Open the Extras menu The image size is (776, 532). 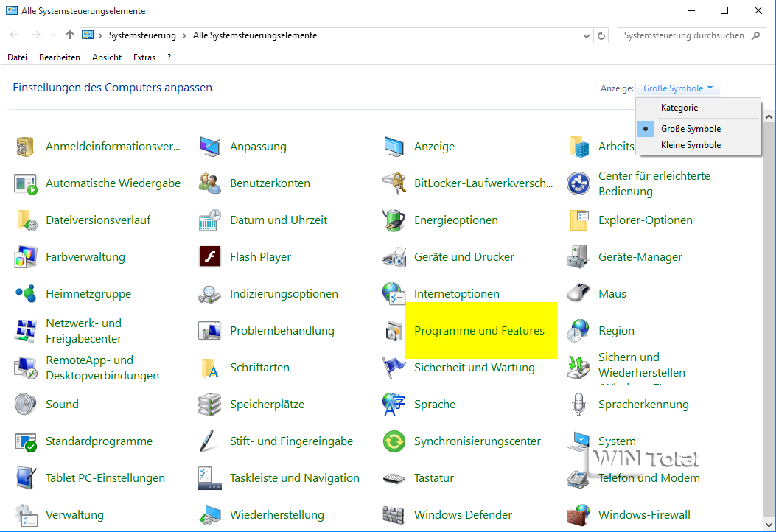(144, 57)
